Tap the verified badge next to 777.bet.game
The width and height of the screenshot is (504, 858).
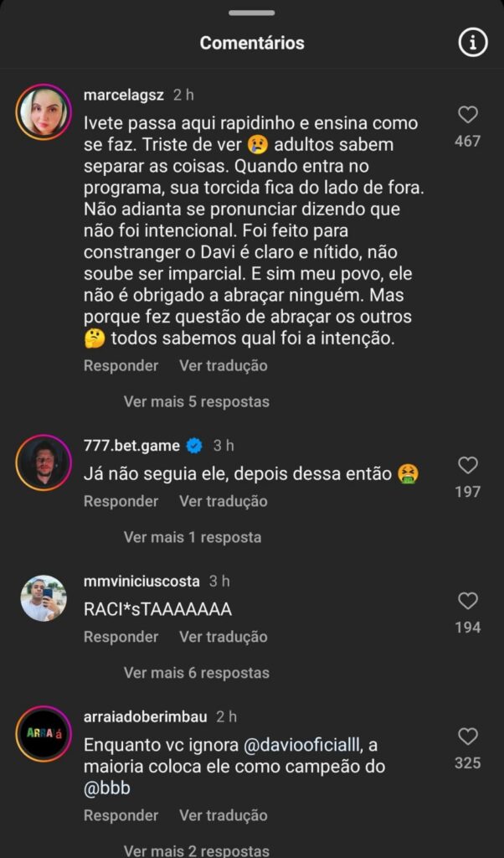coord(194,446)
